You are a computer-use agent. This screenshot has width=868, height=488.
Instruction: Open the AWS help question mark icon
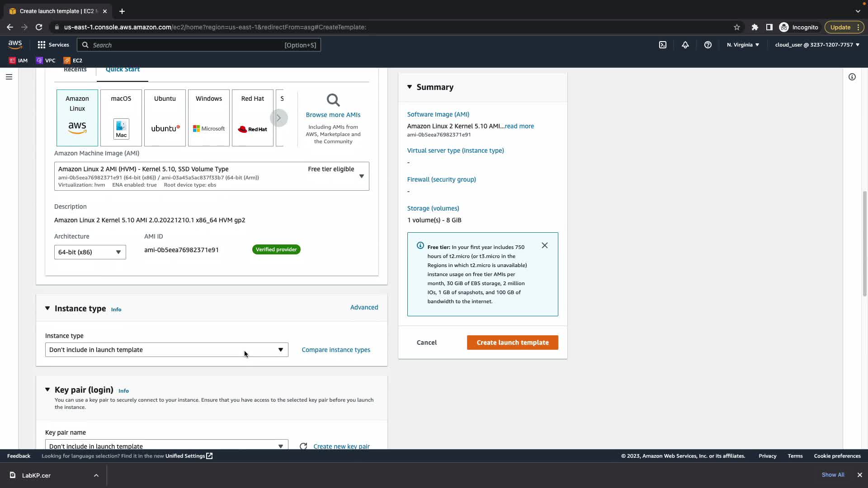[708, 45]
